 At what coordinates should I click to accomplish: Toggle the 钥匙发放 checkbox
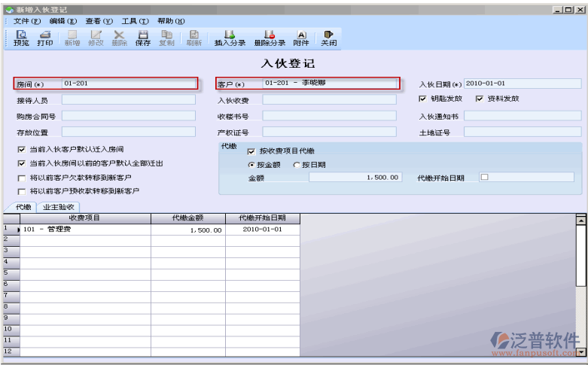coord(422,99)
